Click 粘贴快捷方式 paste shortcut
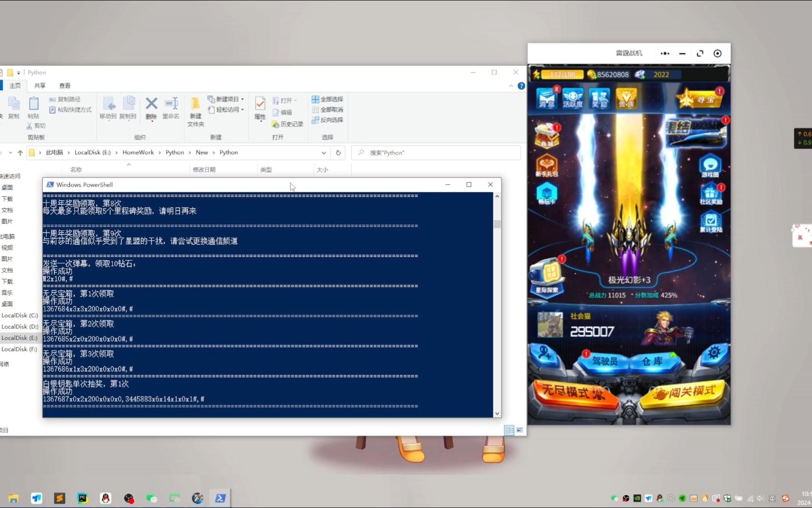The height and width of the screenshot is (508, 812). click(x=70, y=110)
